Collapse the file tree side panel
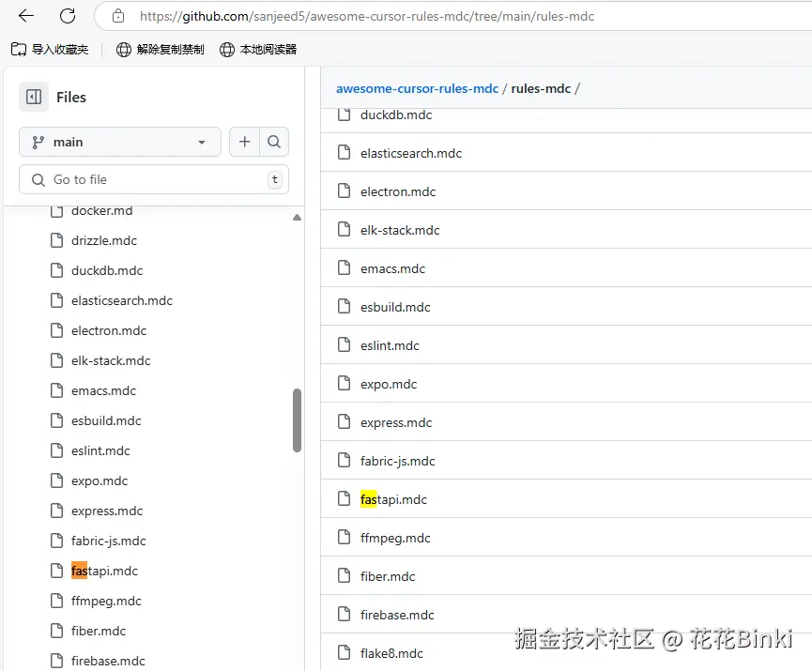Screen dimensions: 812x671 (34, 97)
